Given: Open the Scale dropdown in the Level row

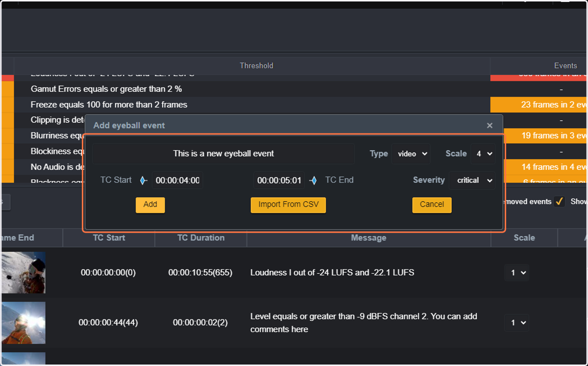Looking at the screenshot, I should [x=516, y=322].
